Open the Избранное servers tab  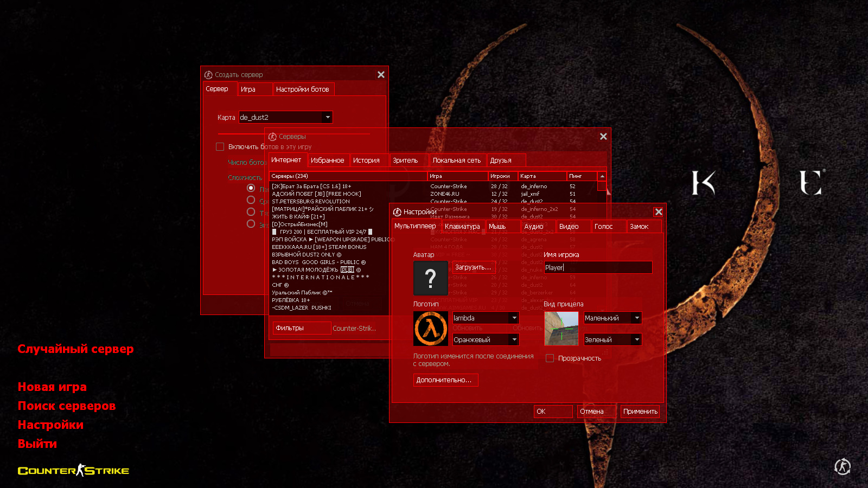coord(327,160)
